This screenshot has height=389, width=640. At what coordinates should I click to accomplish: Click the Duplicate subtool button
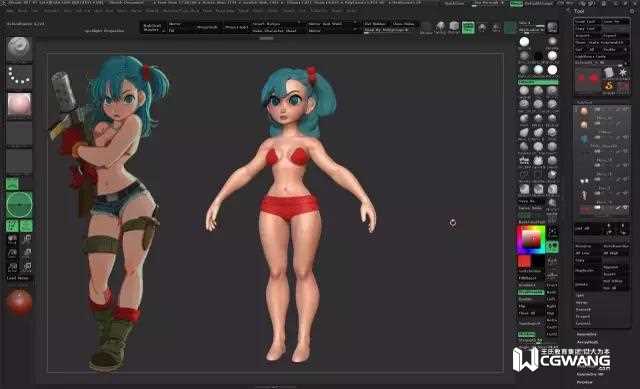[588, 270]
